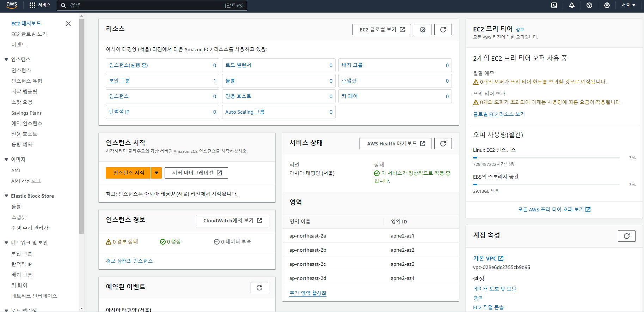Open 모든 AWS 프리 티어 오퍼 보기 link

point(554,209)
